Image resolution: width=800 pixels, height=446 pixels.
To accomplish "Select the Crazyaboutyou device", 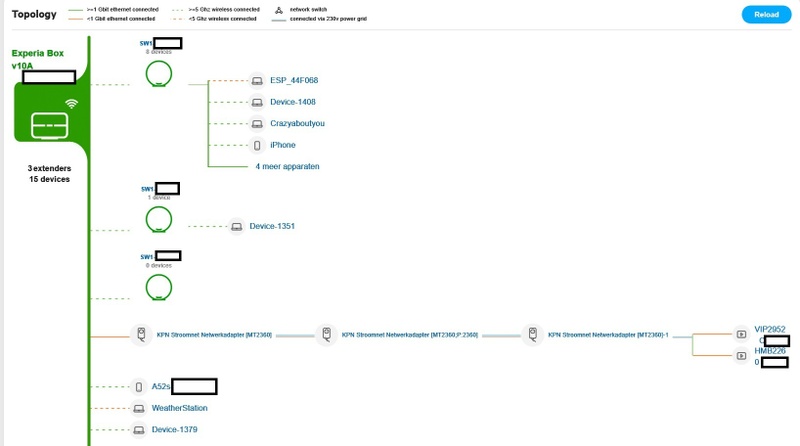I will coord(297,124).
